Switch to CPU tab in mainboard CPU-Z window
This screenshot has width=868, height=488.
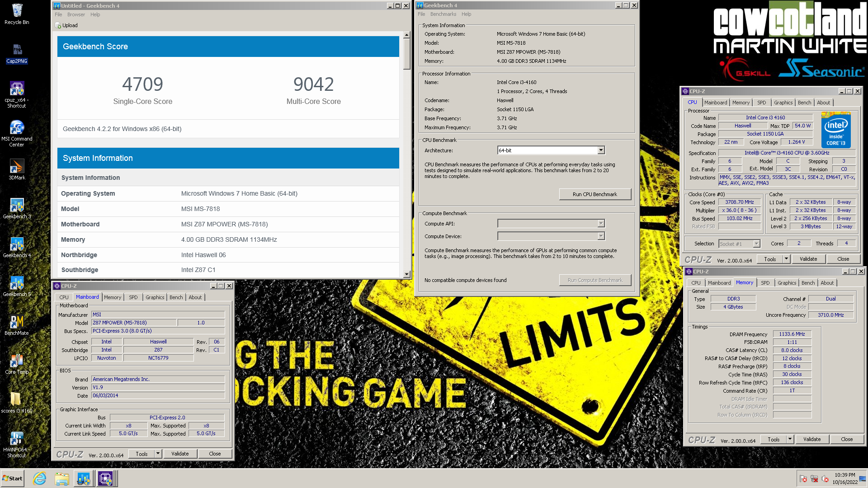click(64, 297)
